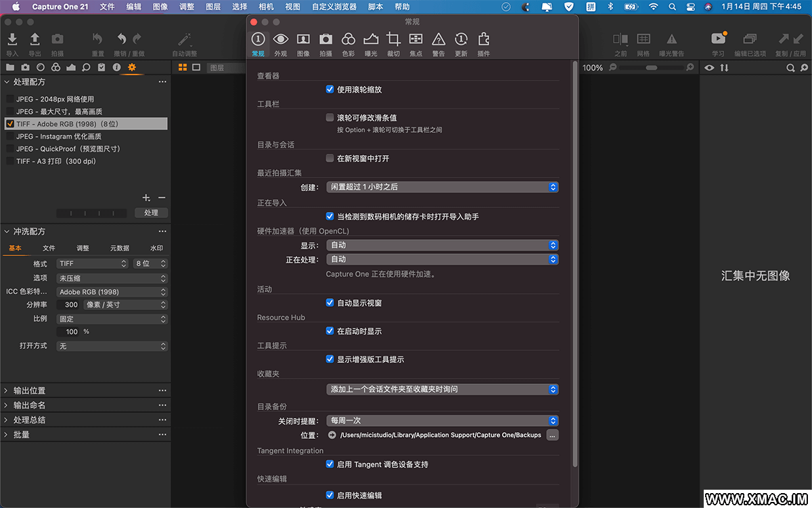Switch to 插件 preferences tab

[483, 43]
